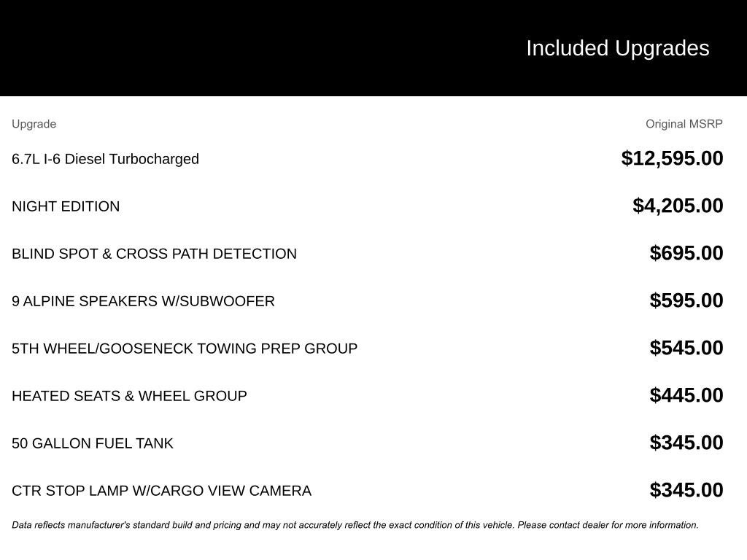Click the 50 gallon fuel tank $345.00 price
Screen dimensions: 747x560
[x=686, y=443]
